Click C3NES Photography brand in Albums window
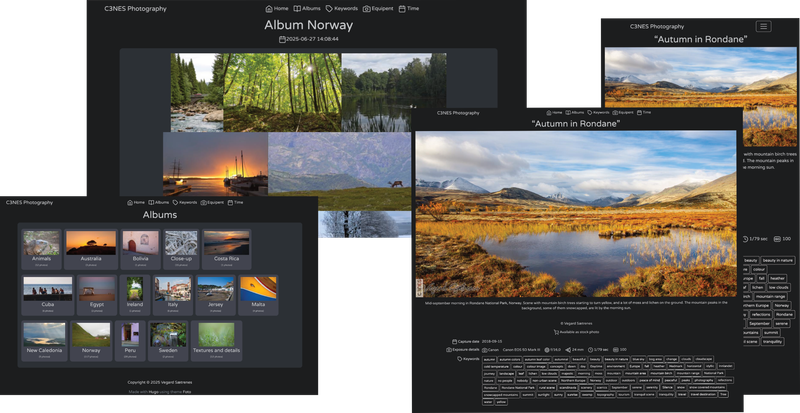 pyautogui.click(x=29, y=203)
